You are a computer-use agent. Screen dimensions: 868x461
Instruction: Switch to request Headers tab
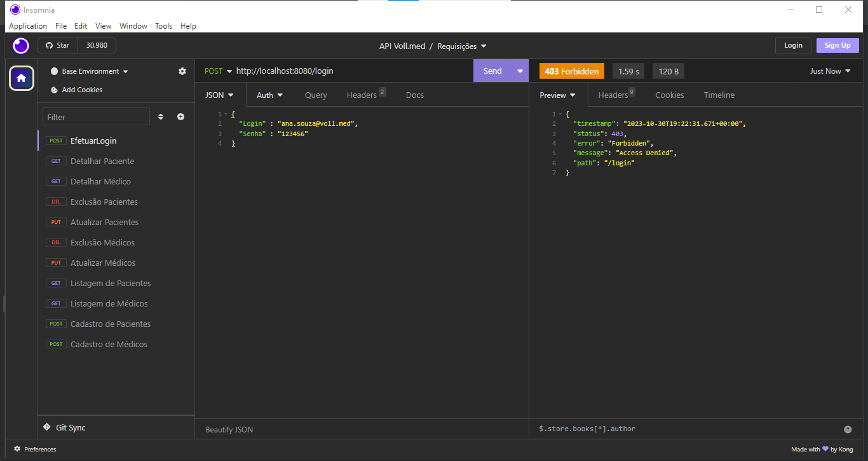[x=366, y=95]
